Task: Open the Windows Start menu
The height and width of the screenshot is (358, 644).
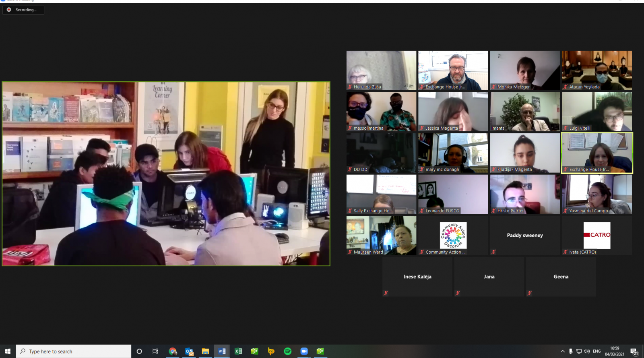Action: [8, 351]
